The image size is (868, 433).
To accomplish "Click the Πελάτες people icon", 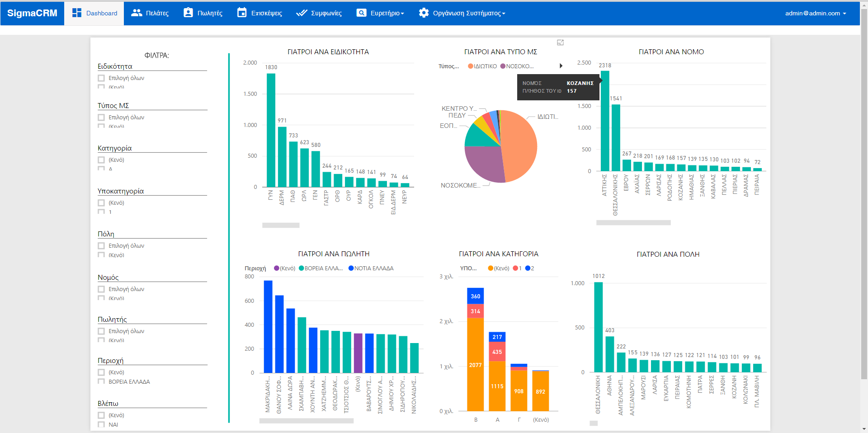I will [x=137, y=13].
